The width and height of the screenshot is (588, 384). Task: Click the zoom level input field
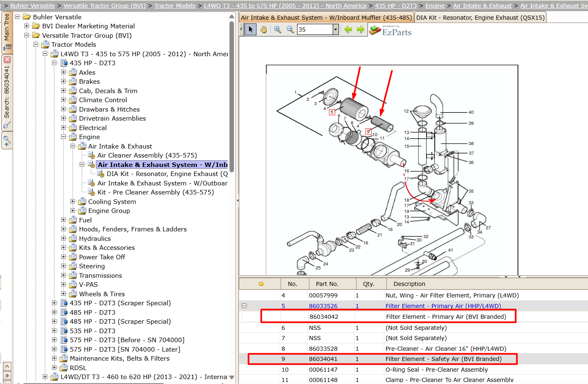click(315, 30)
